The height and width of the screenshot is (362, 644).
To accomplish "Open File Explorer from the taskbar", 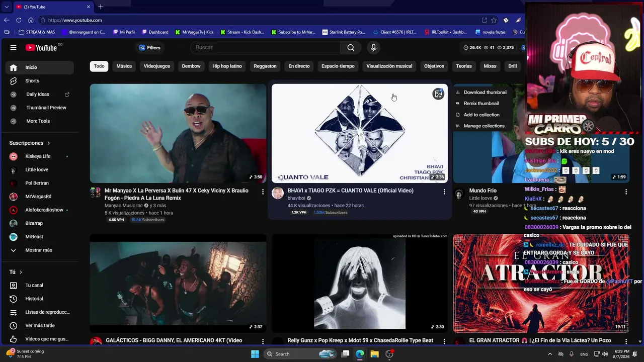I will (374, 354).
